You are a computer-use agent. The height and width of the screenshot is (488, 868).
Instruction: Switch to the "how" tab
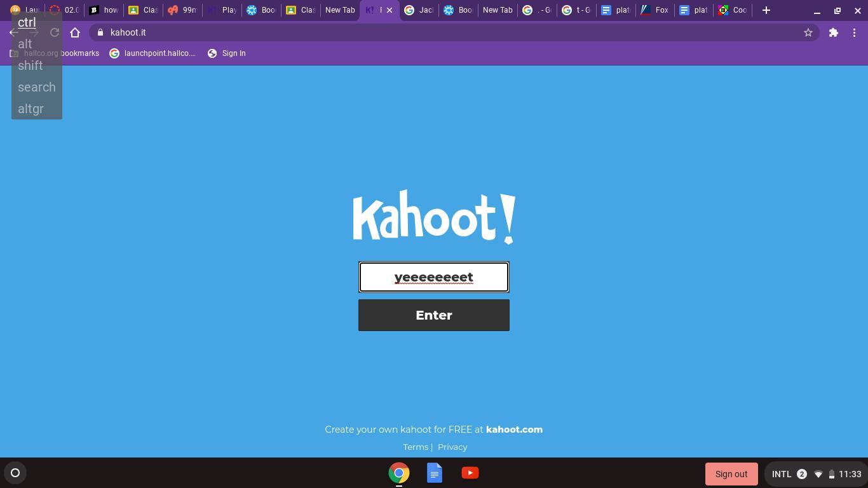point(104,10)
